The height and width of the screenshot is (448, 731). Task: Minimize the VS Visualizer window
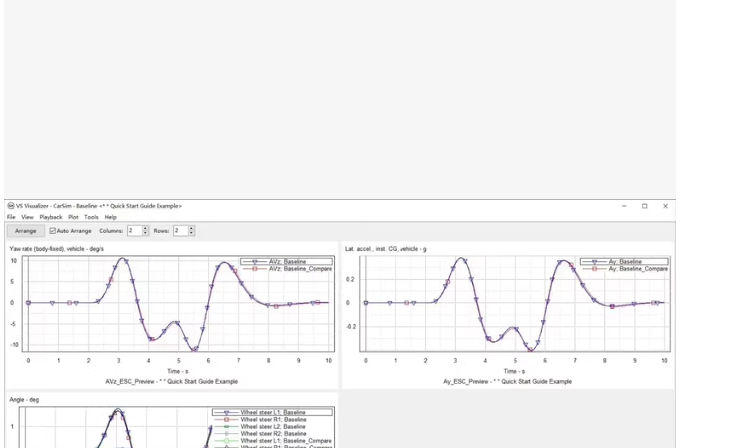click(624, 206)
